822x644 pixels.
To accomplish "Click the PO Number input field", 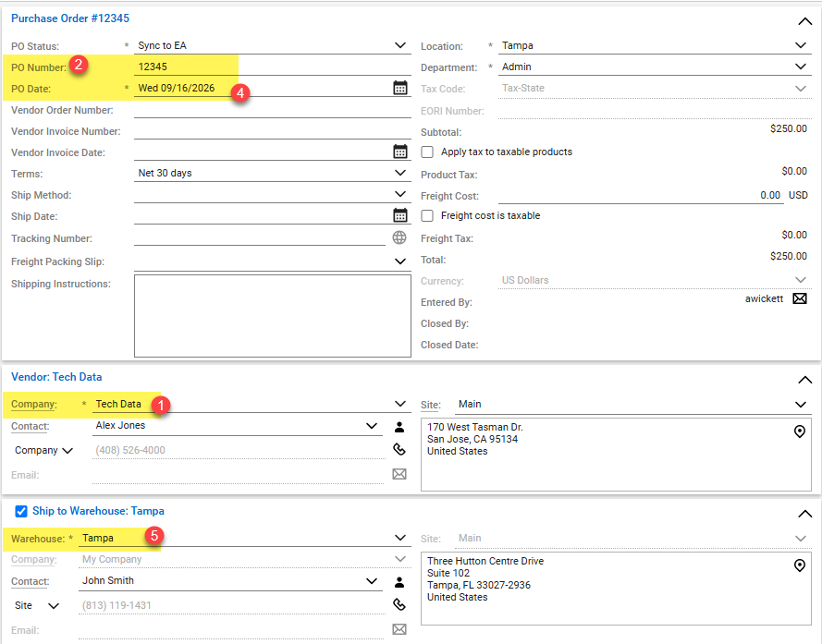I will [x=272, y=67].
